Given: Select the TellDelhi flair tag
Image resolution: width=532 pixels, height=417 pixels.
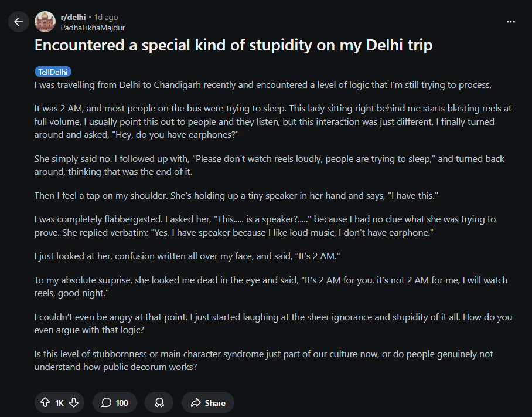Looking at the screenshot, I should [x=53, y=72].
